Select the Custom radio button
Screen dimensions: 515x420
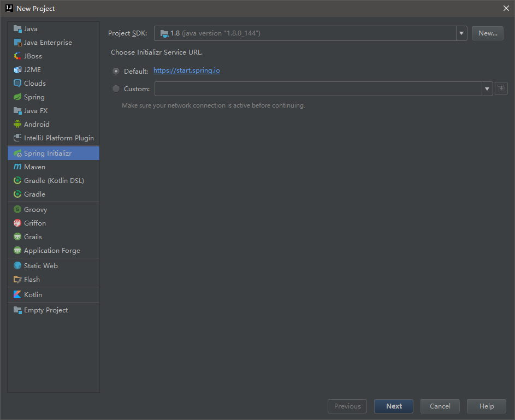(116, 88)
